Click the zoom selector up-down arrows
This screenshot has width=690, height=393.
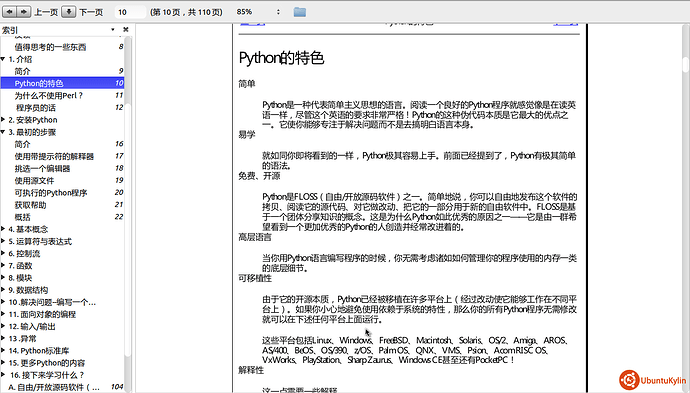click(x=278, y=12)
